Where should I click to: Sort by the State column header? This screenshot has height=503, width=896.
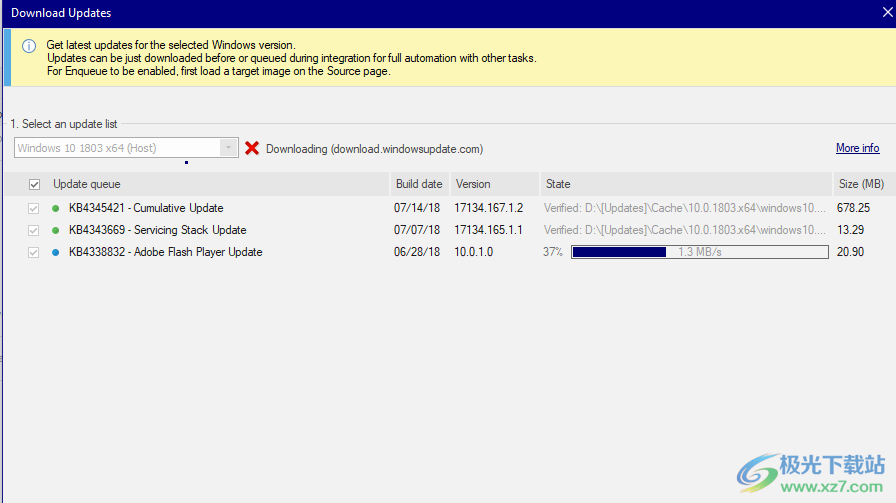coord(686,184)
